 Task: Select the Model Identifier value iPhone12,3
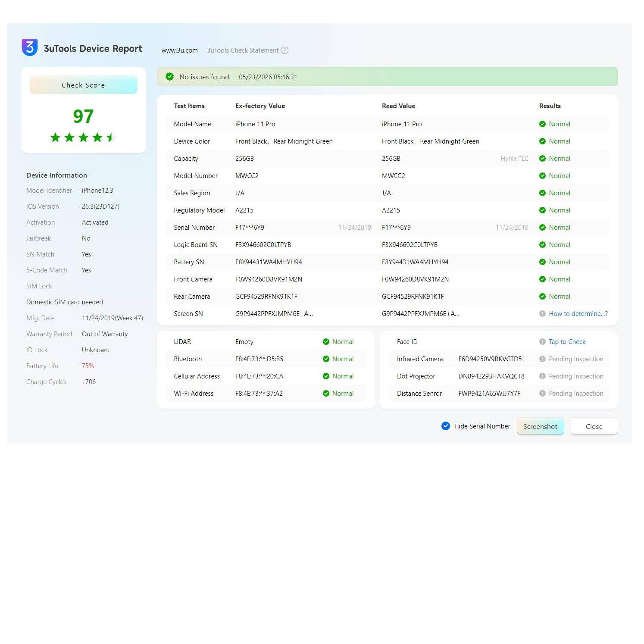(97, 191)
